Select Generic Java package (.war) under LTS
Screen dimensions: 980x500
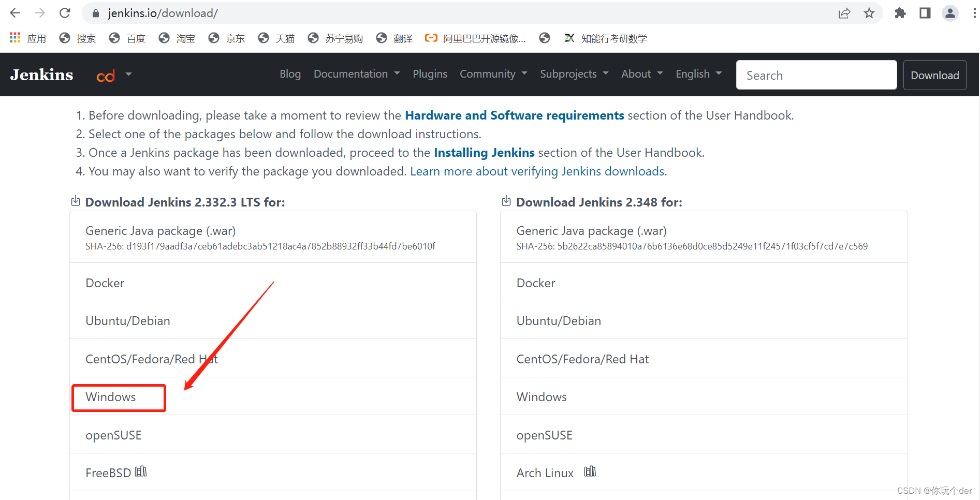(273, 237)
